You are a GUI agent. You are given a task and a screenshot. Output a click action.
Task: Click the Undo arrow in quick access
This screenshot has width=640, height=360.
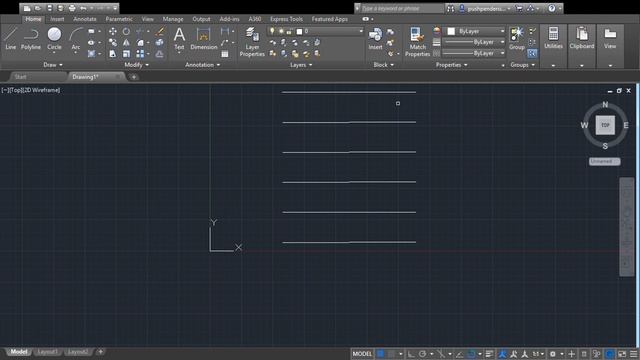[x=84, y=8]
